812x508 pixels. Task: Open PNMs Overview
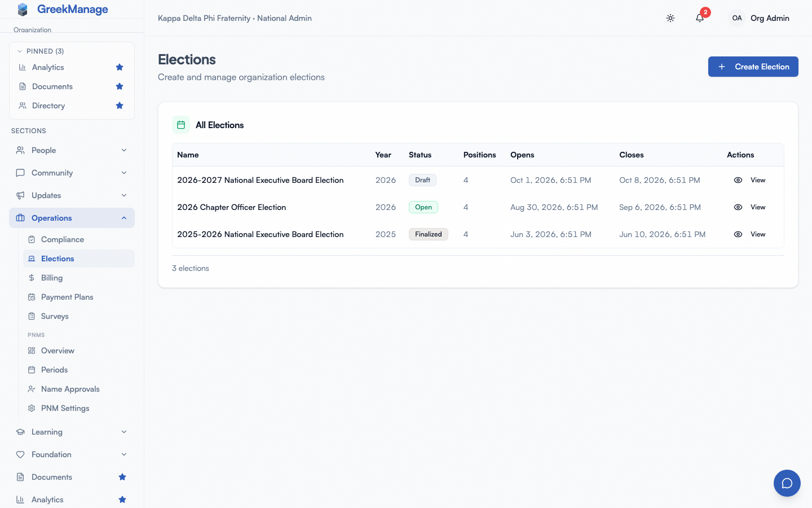point(79,351)
